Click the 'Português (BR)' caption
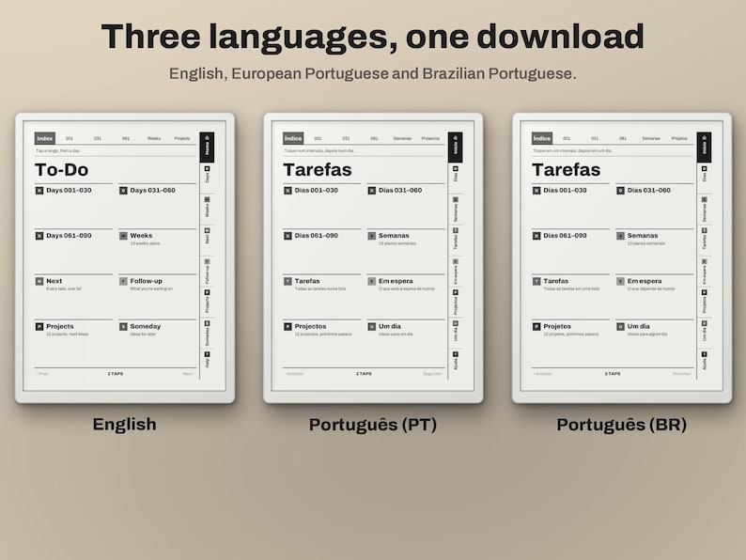Screen dimensions: 746x560 coord(622,425)
